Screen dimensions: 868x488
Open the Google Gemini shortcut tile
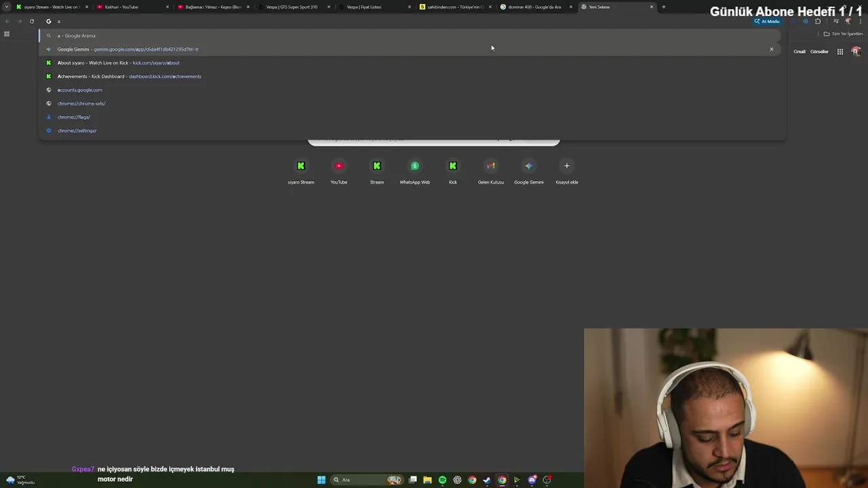click(529, 171)
